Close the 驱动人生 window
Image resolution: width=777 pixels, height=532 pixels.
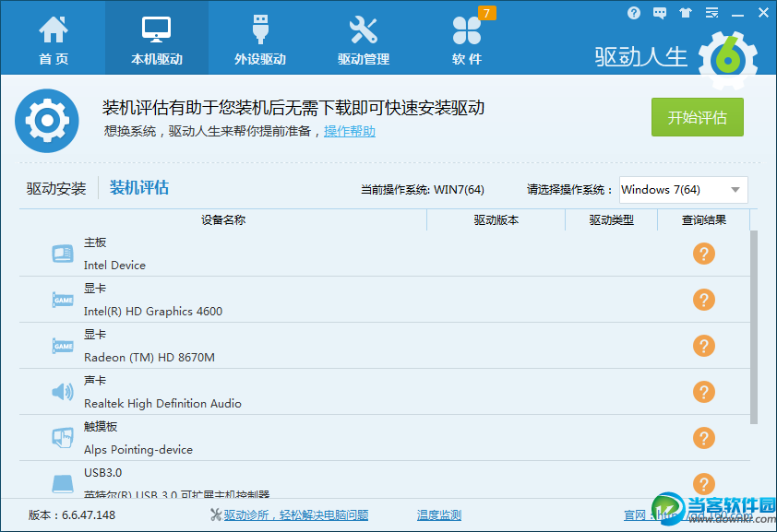(x=764, y=13)
